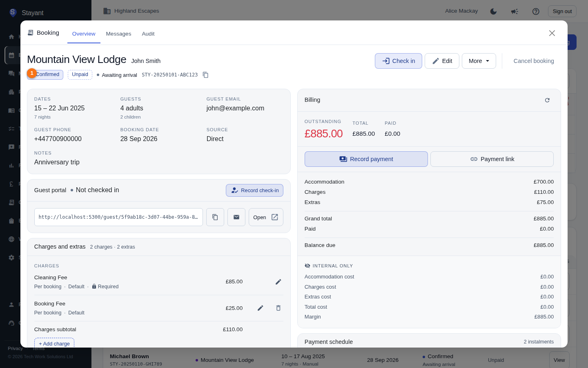Edit this booking
Image resolution: width=588 pixels, height=368 pixels.
[x=442, y=61]
